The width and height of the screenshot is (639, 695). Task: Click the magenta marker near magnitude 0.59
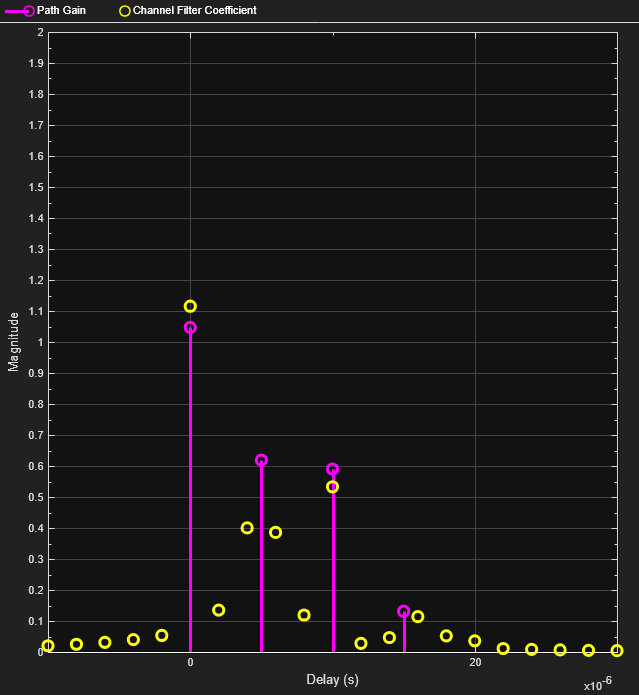[333, 469]
